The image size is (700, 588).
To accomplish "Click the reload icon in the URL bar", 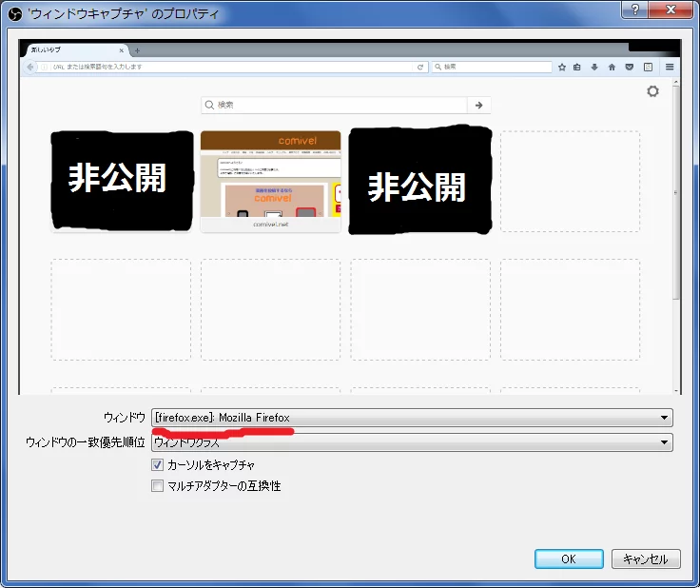I will (x=420, y=67).
